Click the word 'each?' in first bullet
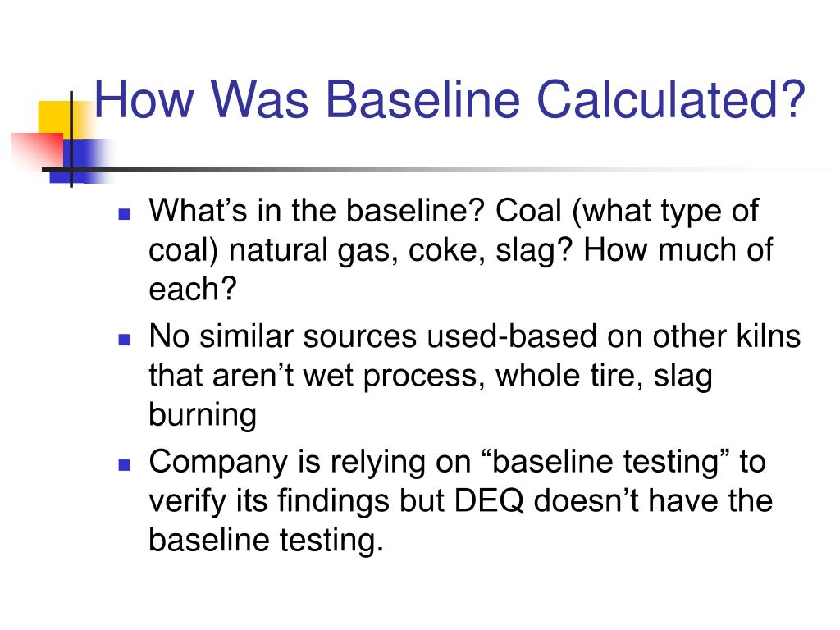Image resolution: width=840 pixels, height=630 pixels. point(193,290)
